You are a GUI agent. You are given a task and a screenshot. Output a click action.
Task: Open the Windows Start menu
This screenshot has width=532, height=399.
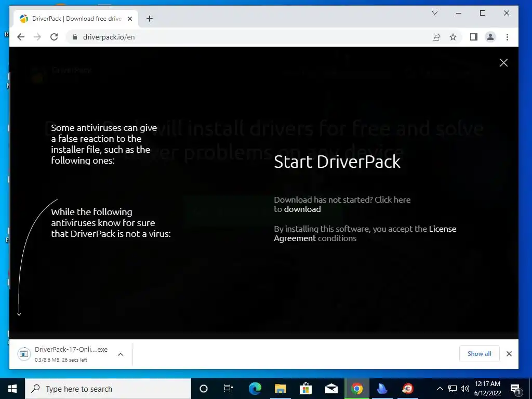point(12,389)
